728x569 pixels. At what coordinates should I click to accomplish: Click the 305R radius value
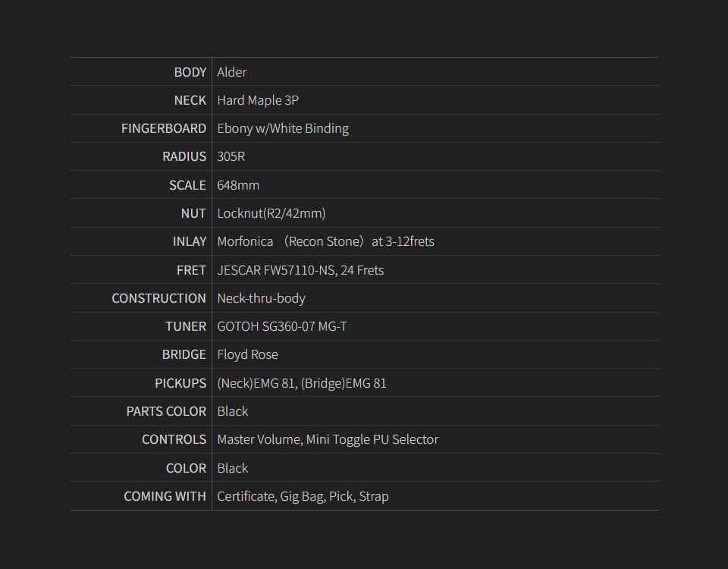click(x=231, y=157)
